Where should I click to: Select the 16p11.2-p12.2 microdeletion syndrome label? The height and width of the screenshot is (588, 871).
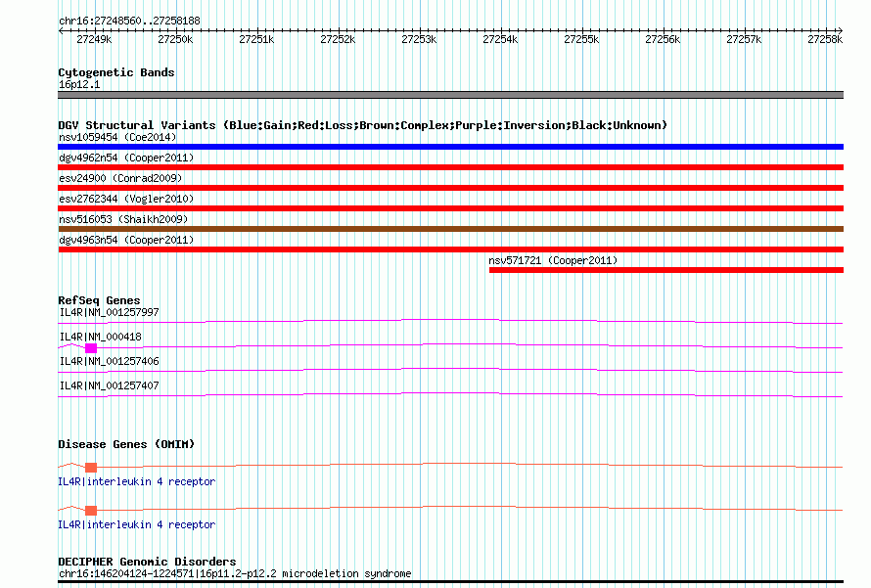click(235, 573)
